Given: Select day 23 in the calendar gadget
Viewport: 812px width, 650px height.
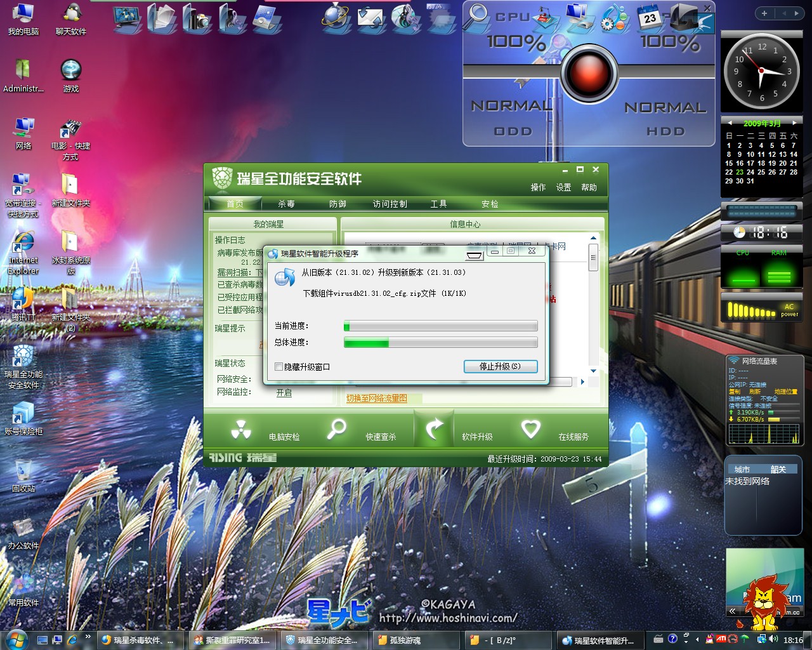Looking at the screenshot, I should (x=740, y=172).
